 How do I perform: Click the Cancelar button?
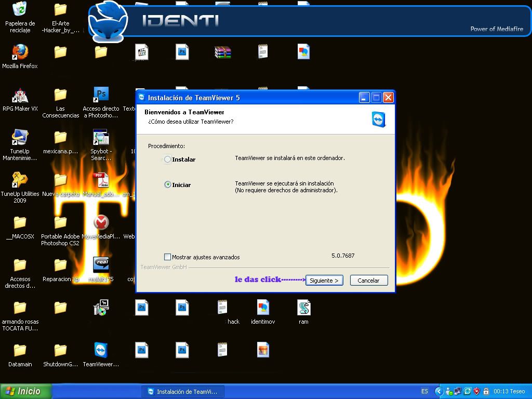click(369, 280)
